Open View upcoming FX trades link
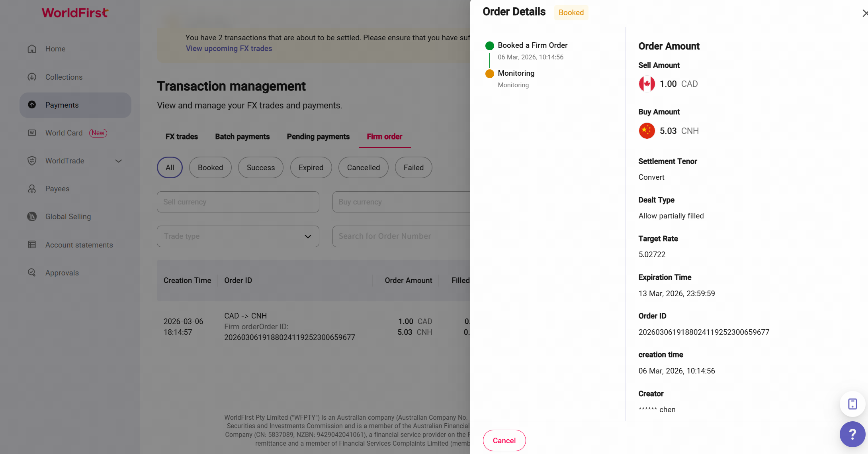 tap(229, 48)
